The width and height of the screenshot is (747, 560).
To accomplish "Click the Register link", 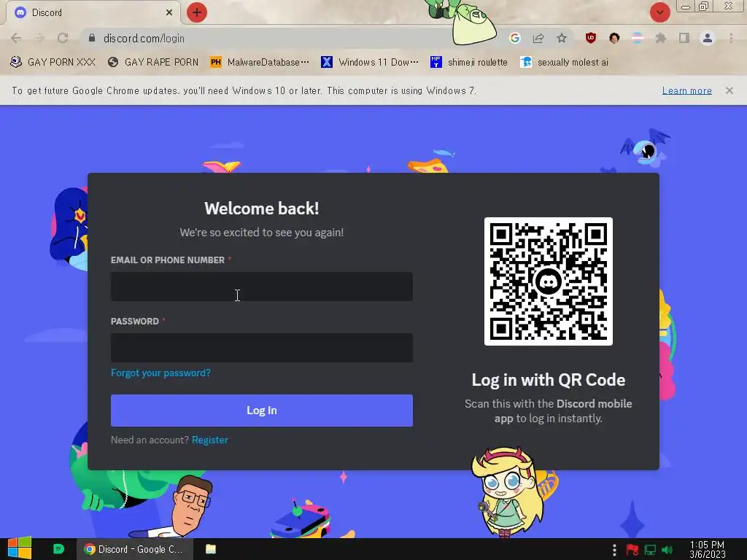I will pos(209,440).
